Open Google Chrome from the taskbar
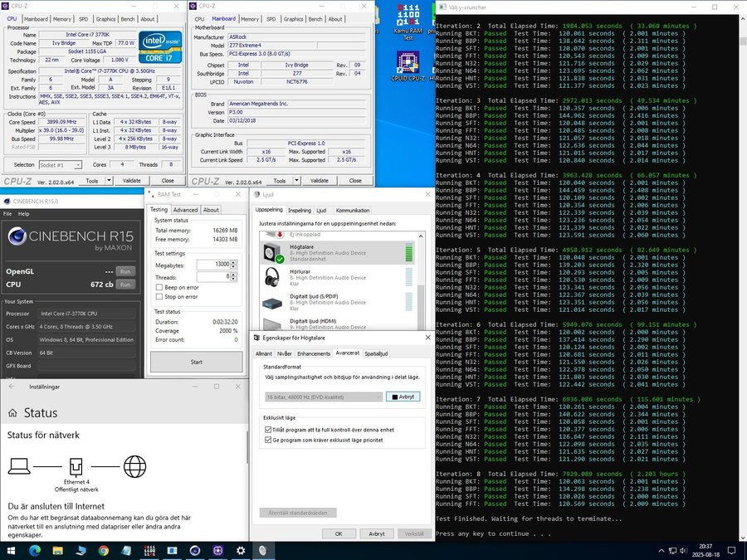The image size is (747, 560). tap(103, 549)
